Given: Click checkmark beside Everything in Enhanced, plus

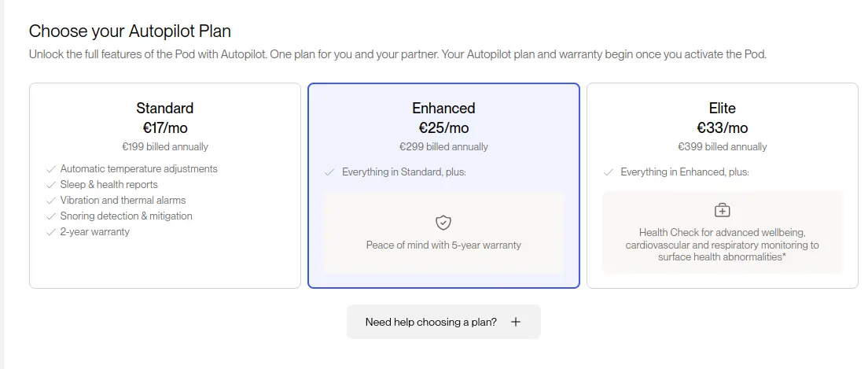Looking at the screenshot, I should tap(608, 172).
